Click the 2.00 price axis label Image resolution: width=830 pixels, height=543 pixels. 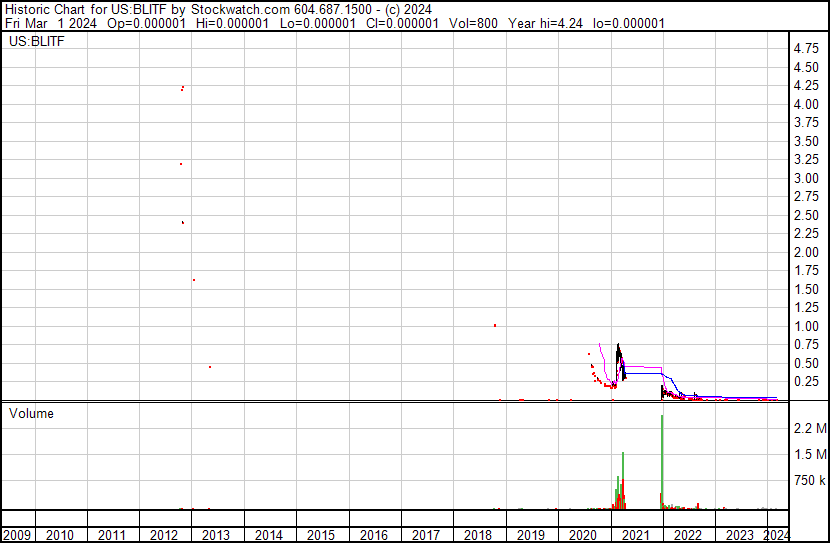click(806, 252)
